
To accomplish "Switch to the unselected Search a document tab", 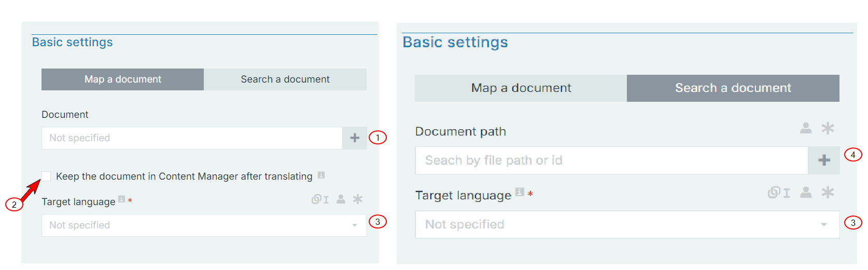I will (285, 79).
